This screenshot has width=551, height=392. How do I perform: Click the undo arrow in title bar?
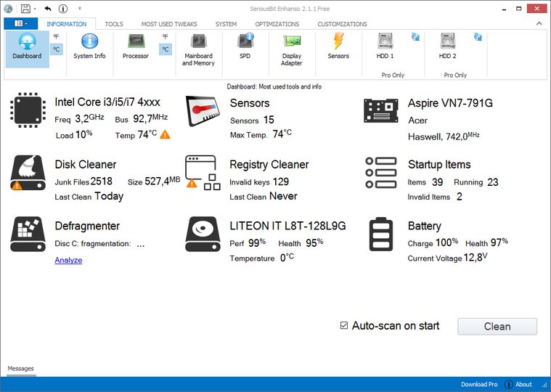pyautogui.click(x=48, y=9)
